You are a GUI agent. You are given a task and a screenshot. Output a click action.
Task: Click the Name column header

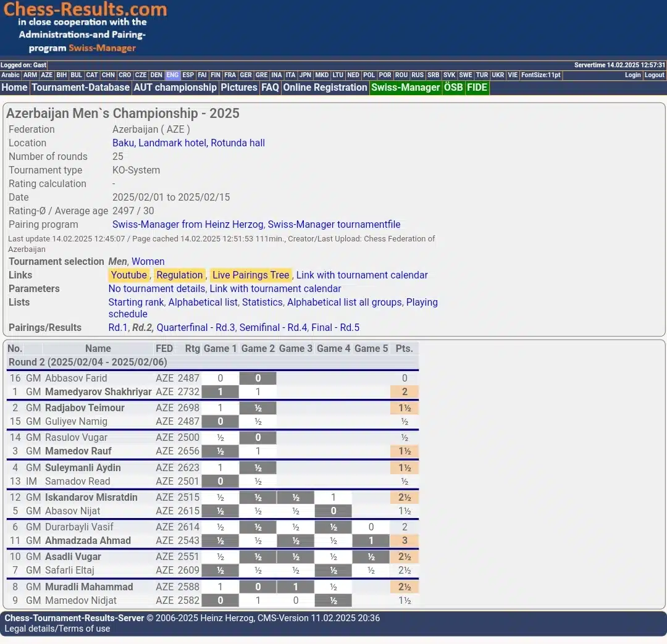coord(98,349)
